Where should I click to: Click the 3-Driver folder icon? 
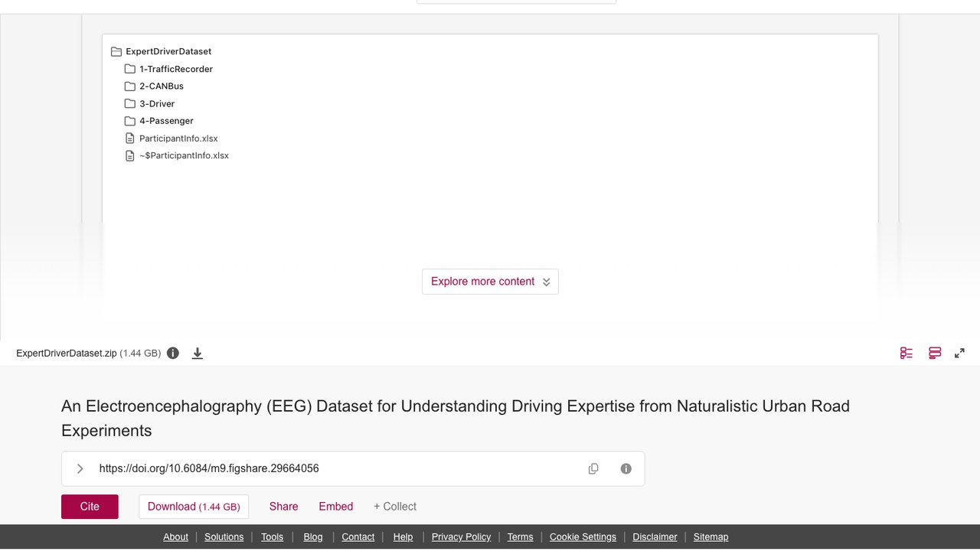pyautogui.click(x=130, y=104)
